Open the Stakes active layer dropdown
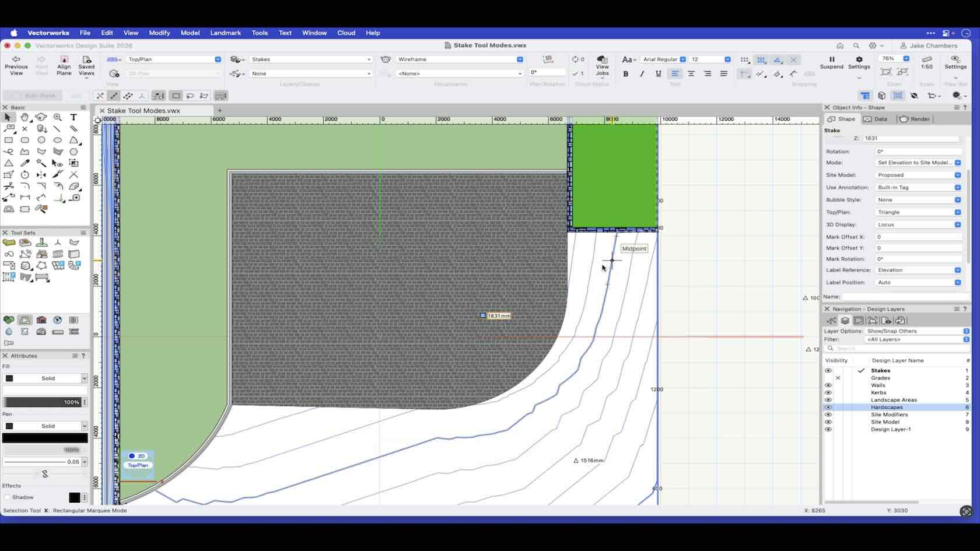Viewport: 980px width, 551px height. [x=311, y=59]
